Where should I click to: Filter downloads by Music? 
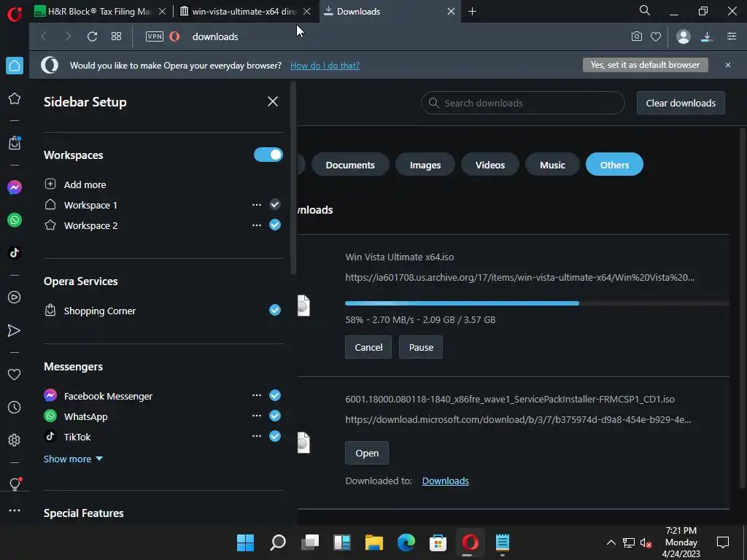(x=552, y=165)
